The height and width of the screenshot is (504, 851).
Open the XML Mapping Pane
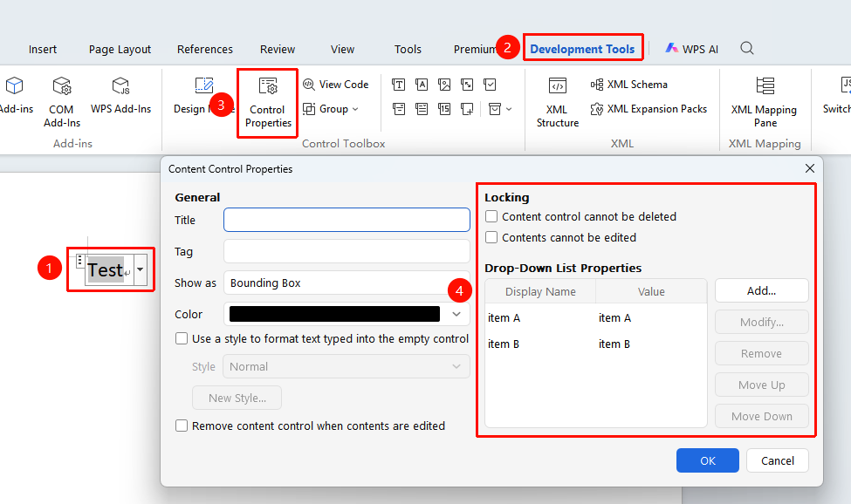pos(765,102)
